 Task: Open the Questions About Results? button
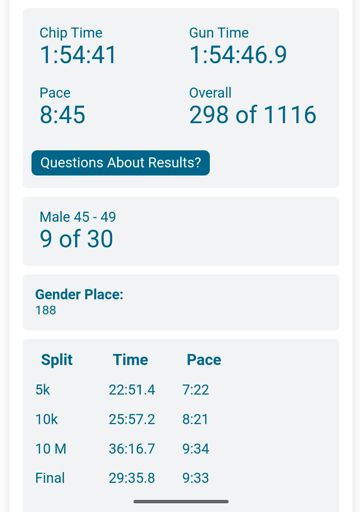(120, 163)
